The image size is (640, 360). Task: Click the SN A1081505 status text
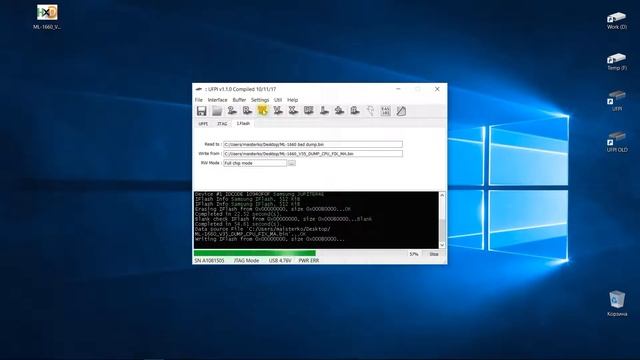click(x=209, y=260)
